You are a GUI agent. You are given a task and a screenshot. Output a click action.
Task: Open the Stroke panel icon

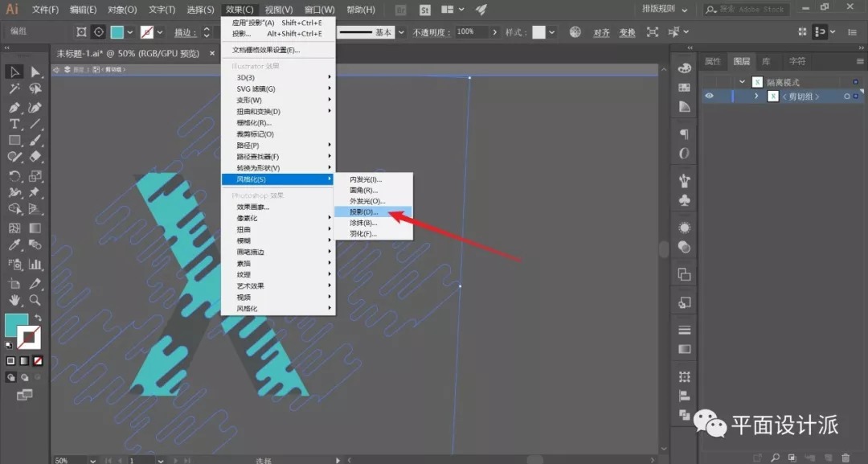tap(684, 330)
